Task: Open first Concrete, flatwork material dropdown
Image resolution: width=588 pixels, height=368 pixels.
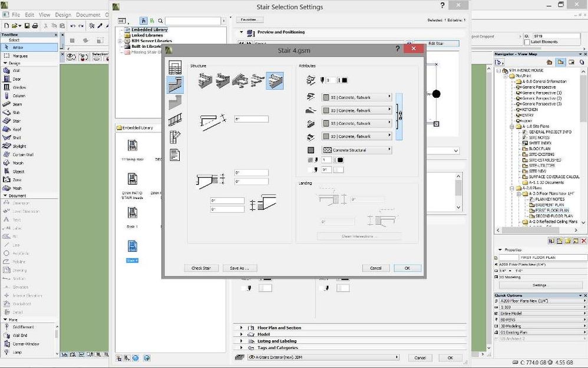Action: tap(356, 97)
